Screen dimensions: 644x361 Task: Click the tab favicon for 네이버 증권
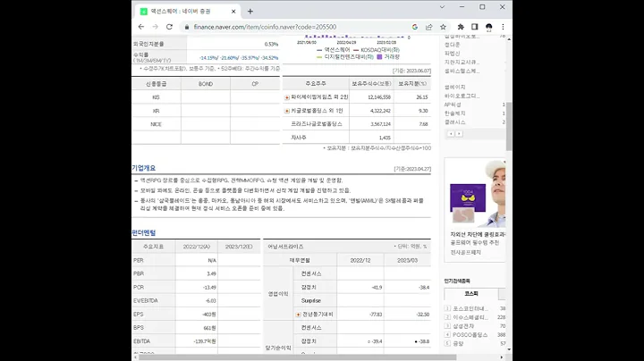143,12
